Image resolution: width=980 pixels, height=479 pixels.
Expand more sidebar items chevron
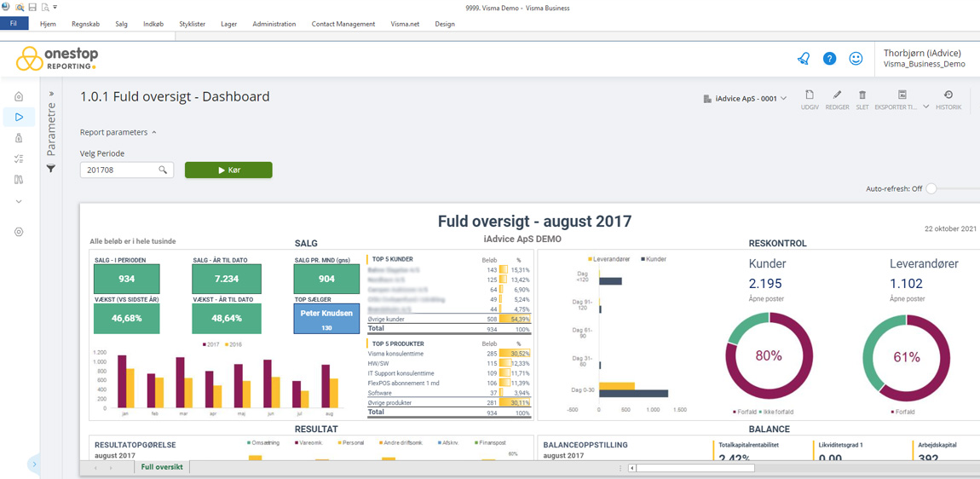19,201
